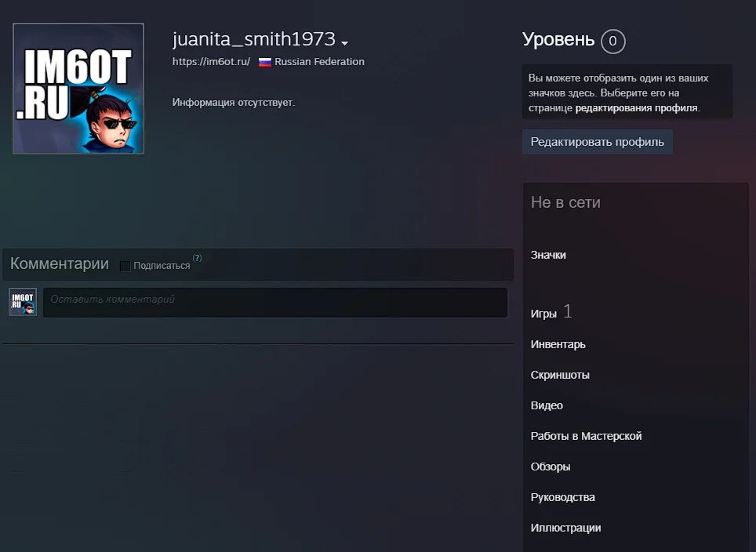Click the Комментарии section heading
Viewport: 756px width, 552px height.
[60, 263]
